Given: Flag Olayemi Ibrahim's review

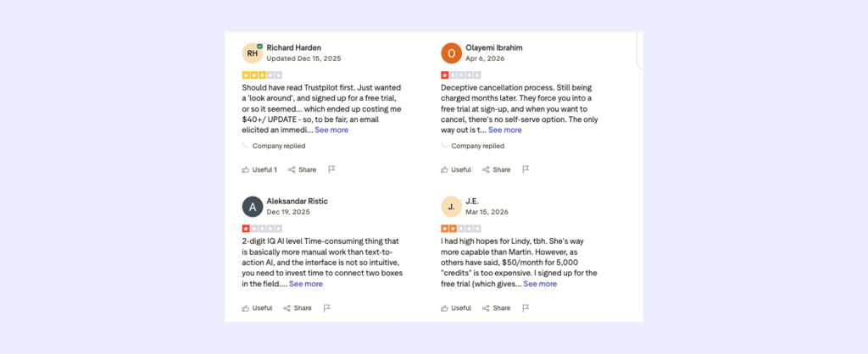Looking at the screenshot, I should click(x=526, y=169).
